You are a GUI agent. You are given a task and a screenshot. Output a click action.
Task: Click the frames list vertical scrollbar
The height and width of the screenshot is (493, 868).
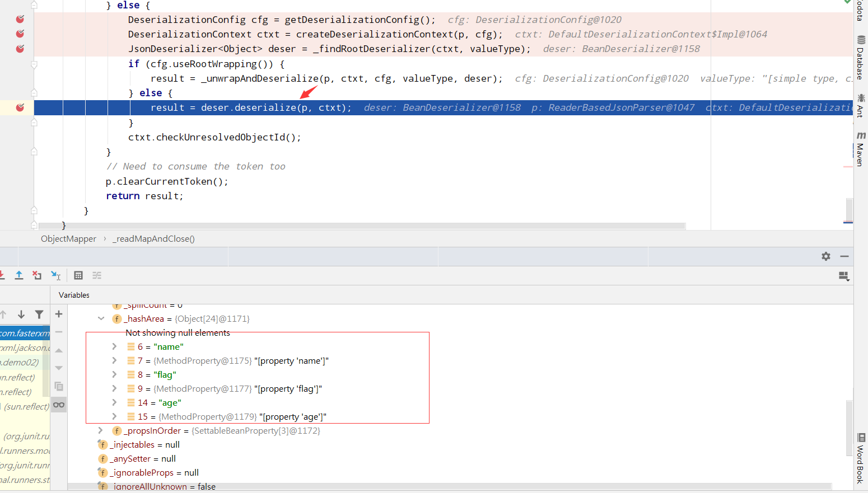tap(46, 361)
